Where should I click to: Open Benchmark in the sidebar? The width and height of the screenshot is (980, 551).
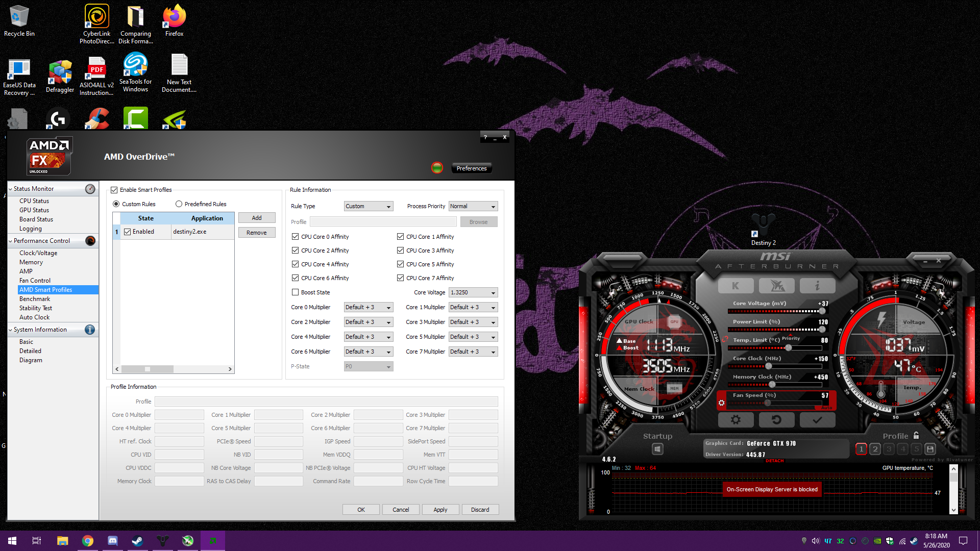click(35, 299)
